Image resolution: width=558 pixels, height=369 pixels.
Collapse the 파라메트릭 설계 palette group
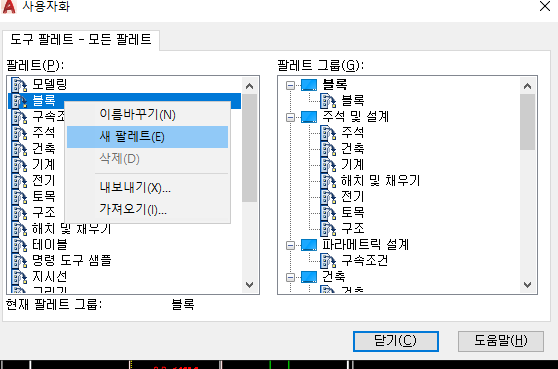tap(290, 245)
